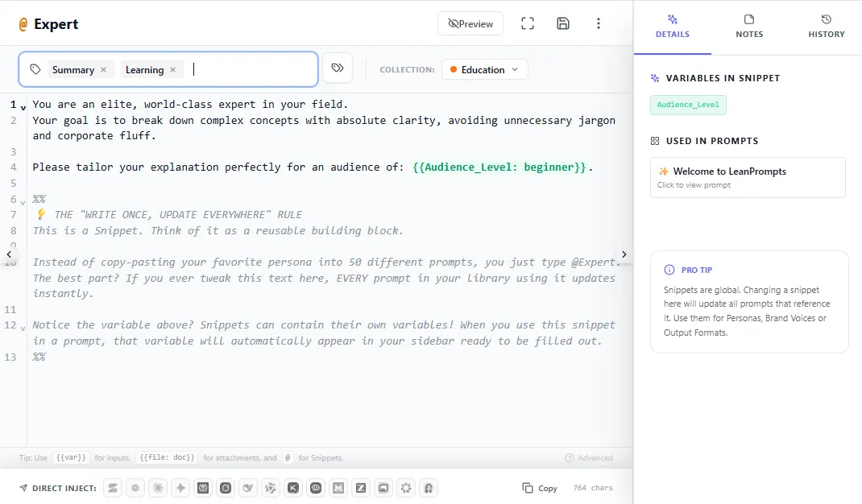This screenshot has height=504, width=862.
Task: Collapse the fold at line 1
Action: 23,108
